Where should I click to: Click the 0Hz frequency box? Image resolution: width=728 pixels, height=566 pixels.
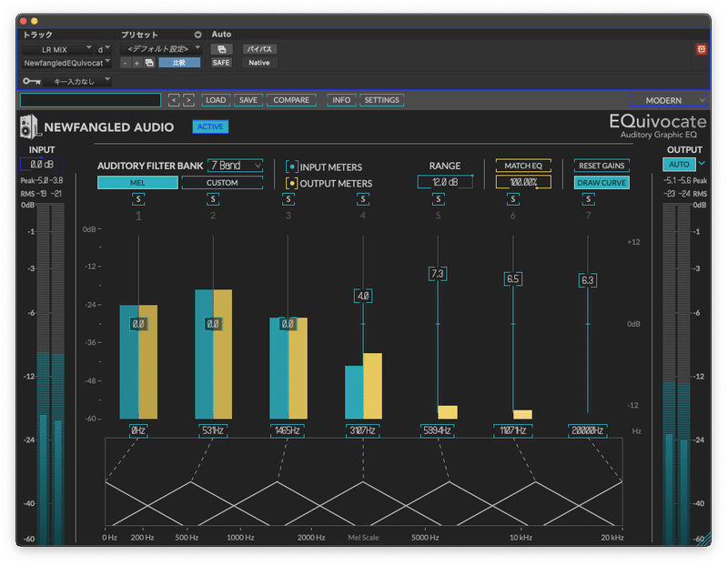click(x=138, y=430)
